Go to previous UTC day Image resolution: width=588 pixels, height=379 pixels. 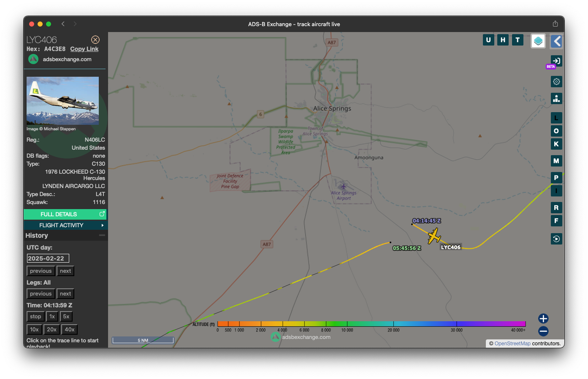pos(41,271)
